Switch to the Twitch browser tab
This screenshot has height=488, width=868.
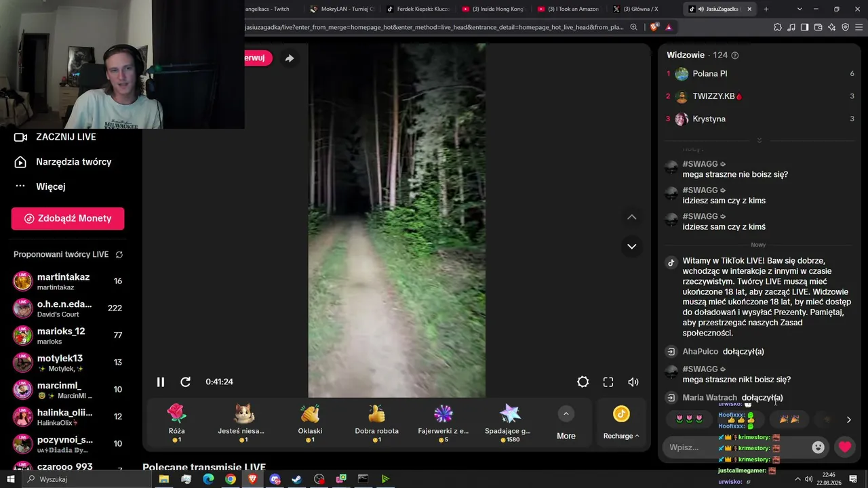(269, 9)
